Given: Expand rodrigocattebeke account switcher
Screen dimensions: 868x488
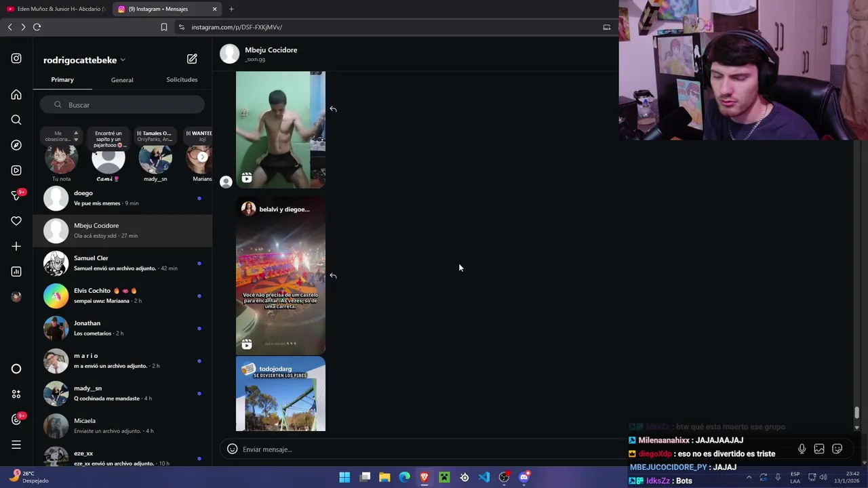Looking at the screenshot, I should tap(84, 60).
